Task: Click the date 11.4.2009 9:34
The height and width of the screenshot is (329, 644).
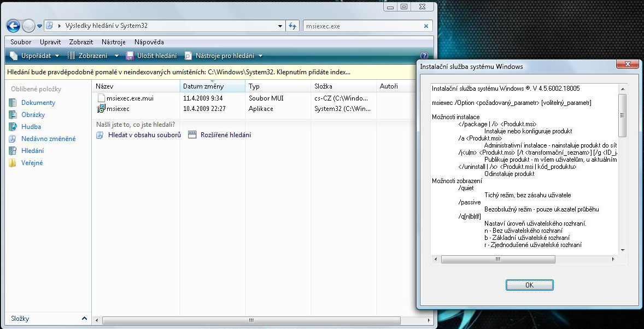Action: pos(203,98)
